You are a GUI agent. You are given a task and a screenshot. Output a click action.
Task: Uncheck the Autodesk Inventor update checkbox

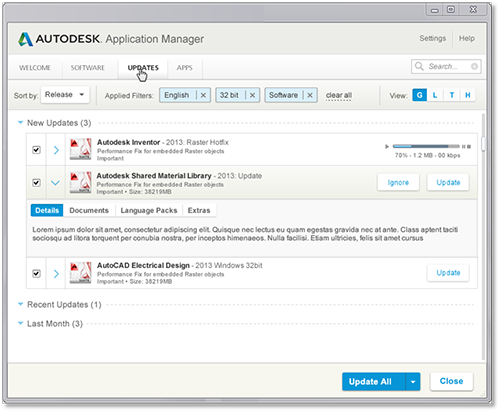36,150
